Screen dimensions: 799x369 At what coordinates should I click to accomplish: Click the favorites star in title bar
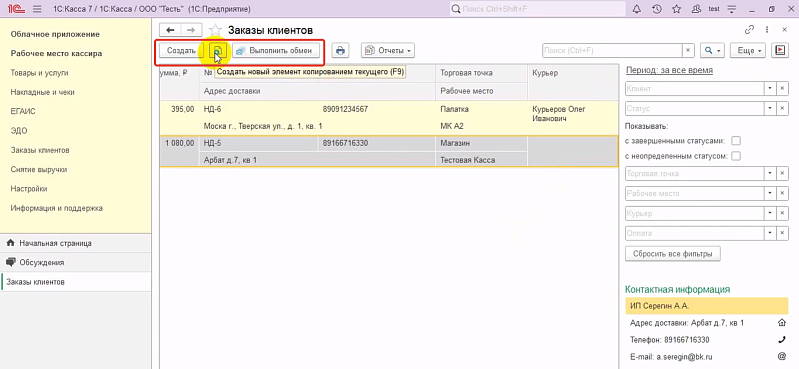click(676, 9)
